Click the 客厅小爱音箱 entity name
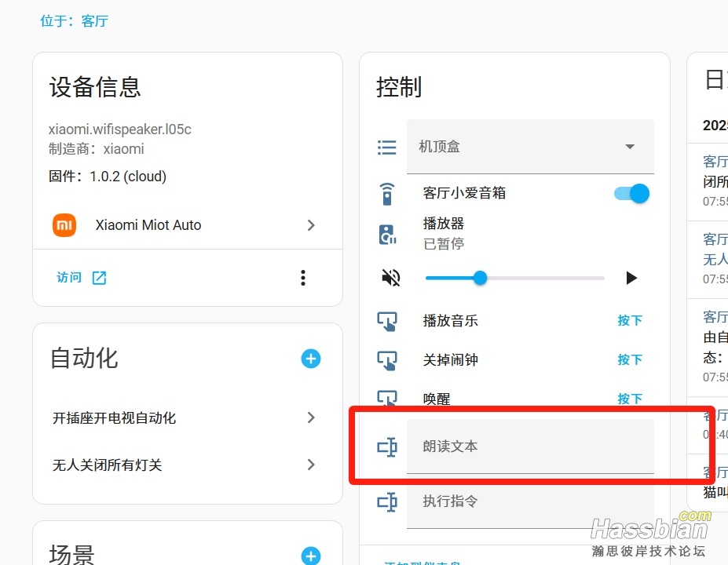Screen dimensions: 728x565 click(464, 193)
